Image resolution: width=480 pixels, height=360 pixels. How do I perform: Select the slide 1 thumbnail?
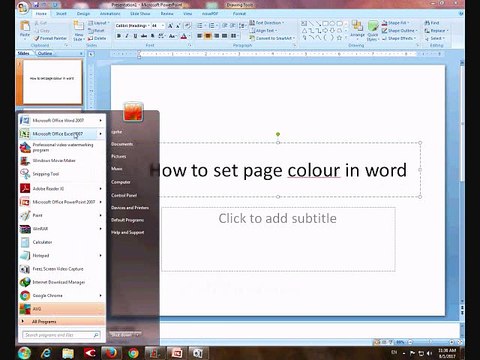click(52, 81)
